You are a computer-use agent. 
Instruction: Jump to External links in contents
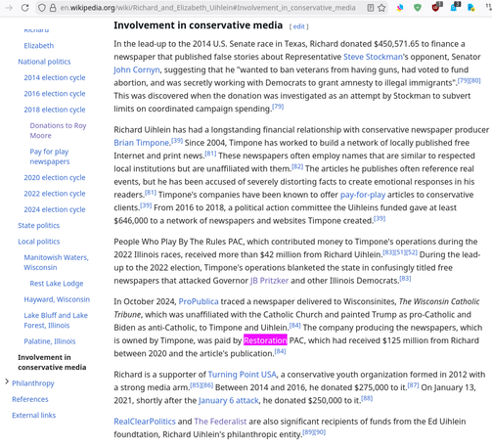coord(34,415)
